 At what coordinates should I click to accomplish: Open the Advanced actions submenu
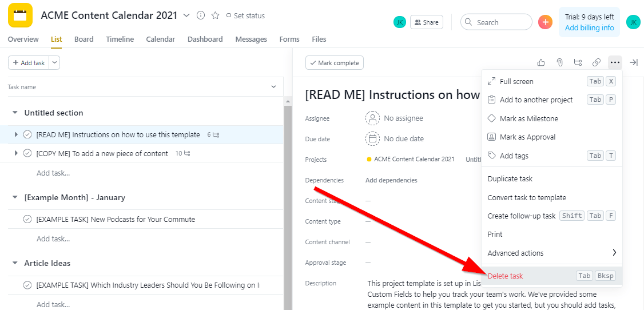[552, 253]
